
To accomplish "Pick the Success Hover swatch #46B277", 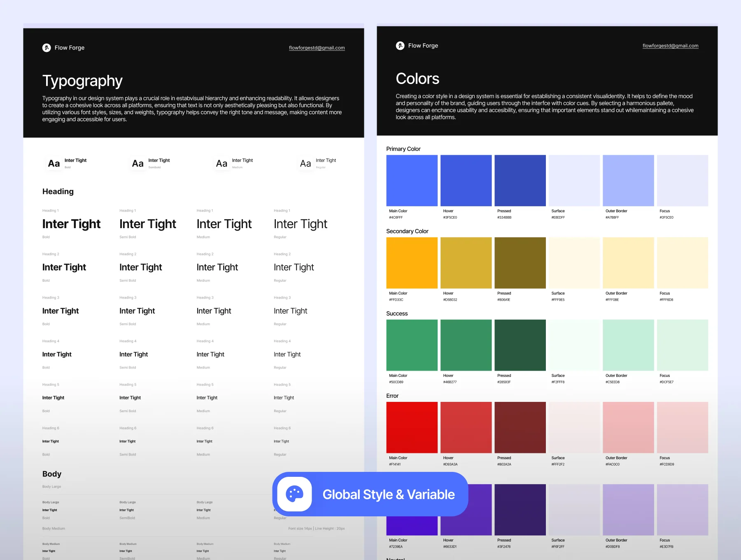I will click(x=466, y=345).
